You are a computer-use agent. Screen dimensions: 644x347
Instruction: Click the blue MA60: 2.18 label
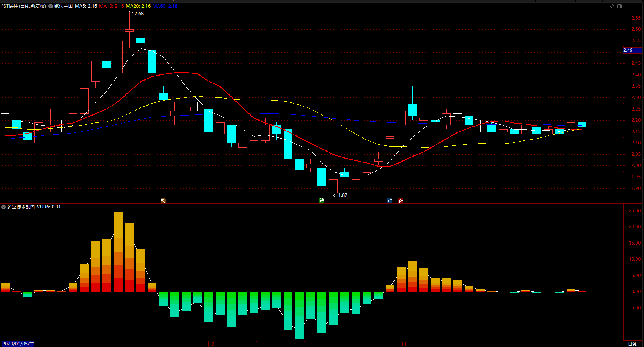click(165, 6)
